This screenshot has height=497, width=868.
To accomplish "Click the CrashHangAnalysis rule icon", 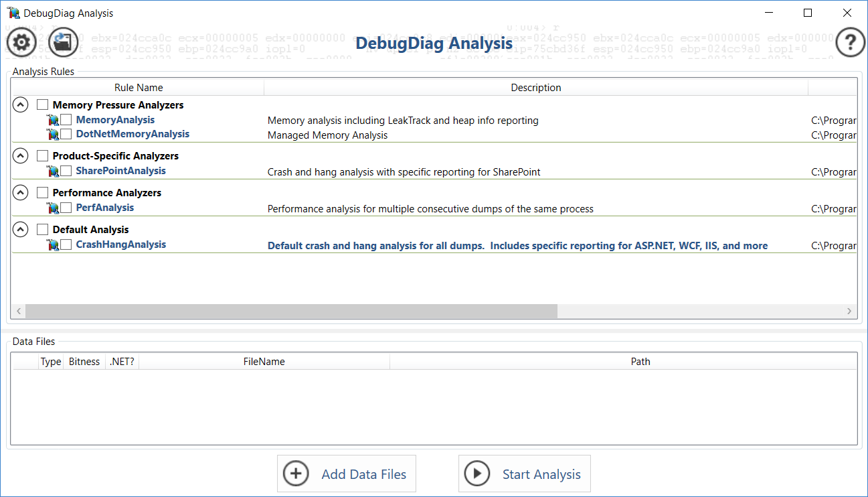I will point(53,244).
